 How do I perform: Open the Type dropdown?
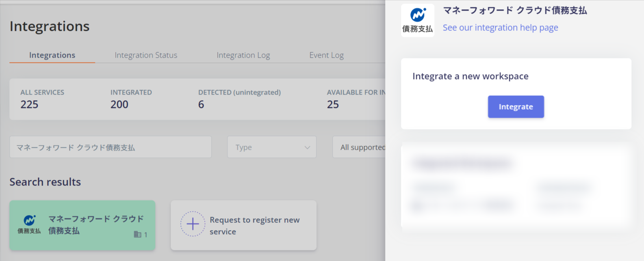pyautogui.click(x=272, y=147)
